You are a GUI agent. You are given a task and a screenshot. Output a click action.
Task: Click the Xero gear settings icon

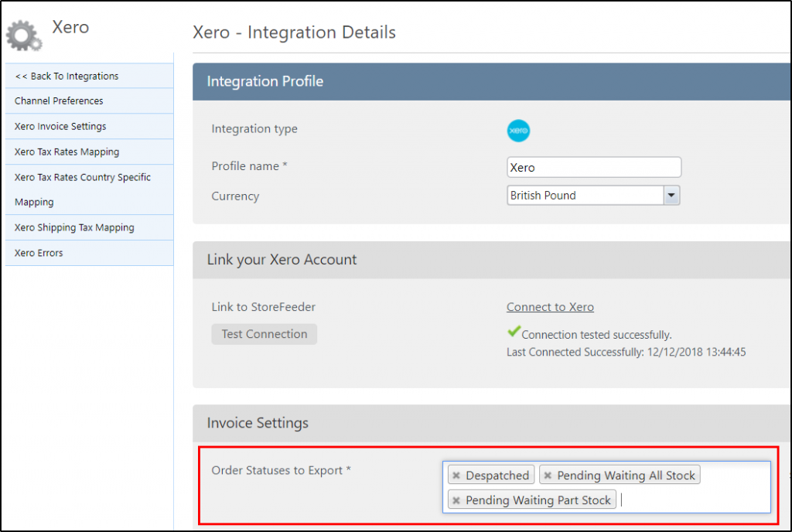point(24,36)
